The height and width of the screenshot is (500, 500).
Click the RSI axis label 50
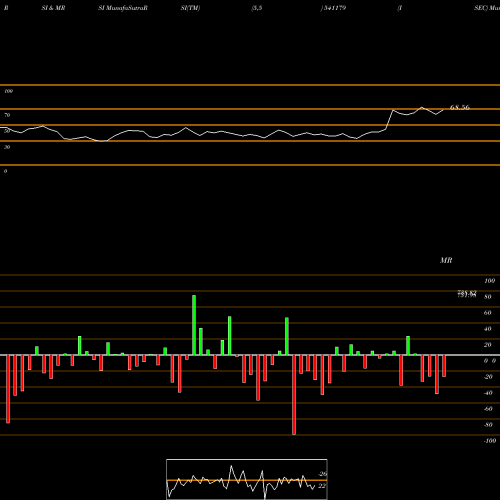click(7, 131)
